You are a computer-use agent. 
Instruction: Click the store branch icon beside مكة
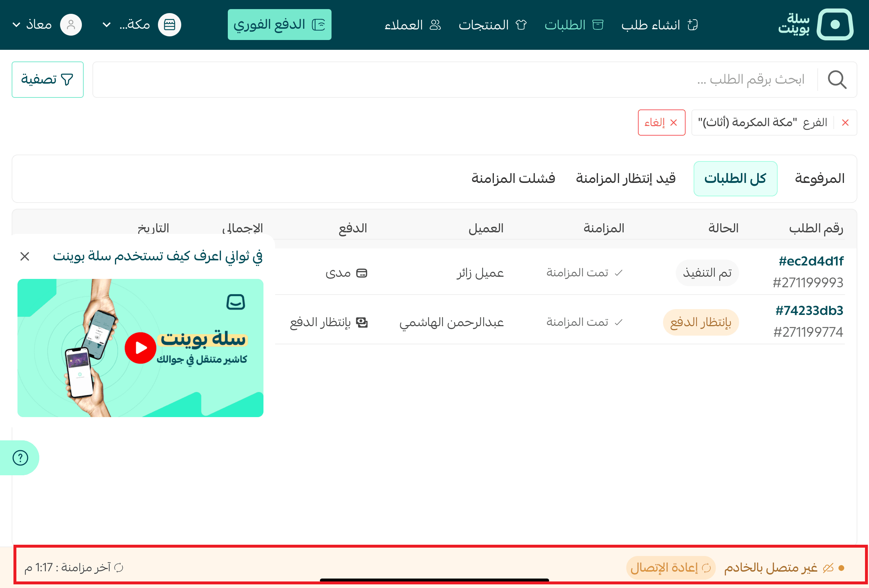(169, 25)
